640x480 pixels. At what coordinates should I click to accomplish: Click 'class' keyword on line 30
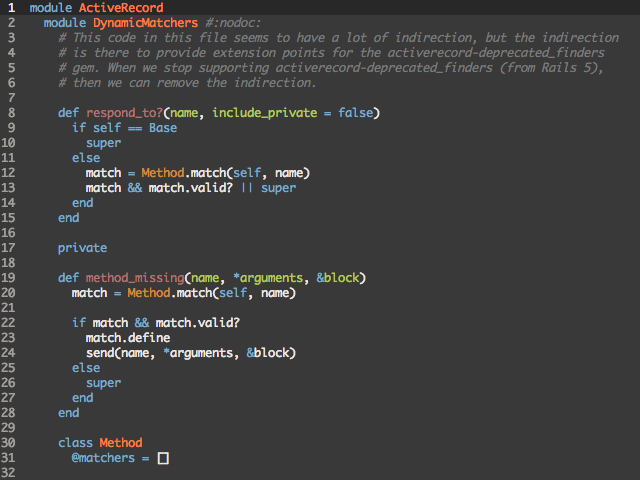76,443
